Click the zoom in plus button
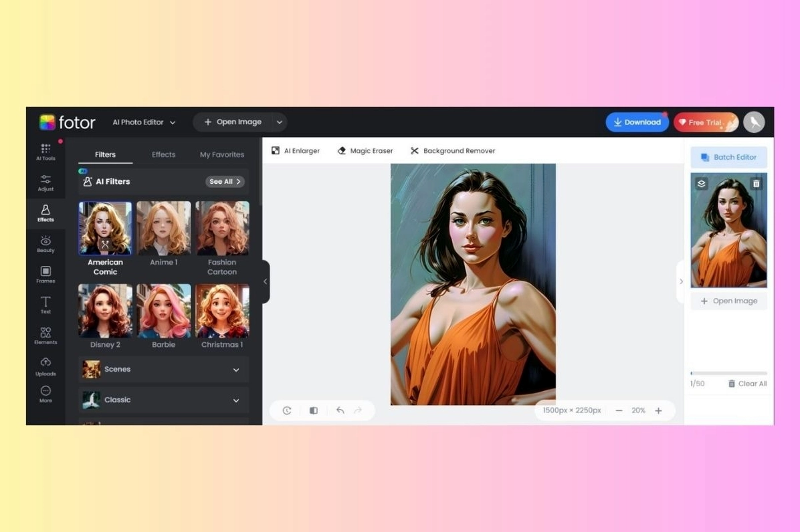This screenshot has height=532, width=800. (658, 410)
